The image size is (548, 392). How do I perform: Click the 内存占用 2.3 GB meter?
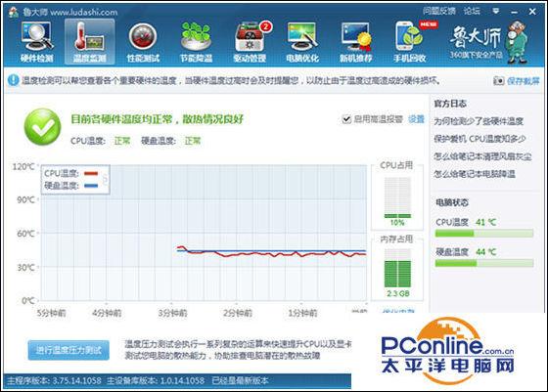[x=397, y=268]
